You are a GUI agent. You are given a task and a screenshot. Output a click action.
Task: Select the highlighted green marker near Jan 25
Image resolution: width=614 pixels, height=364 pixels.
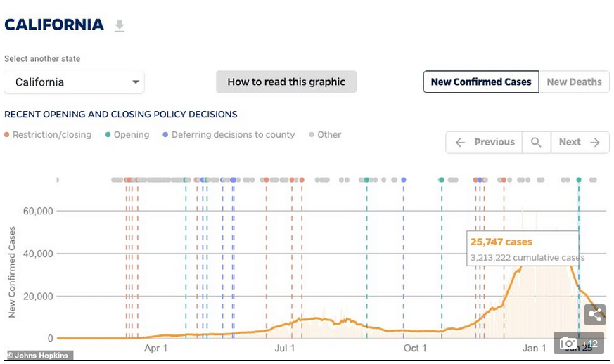click(x=579, y=180)
